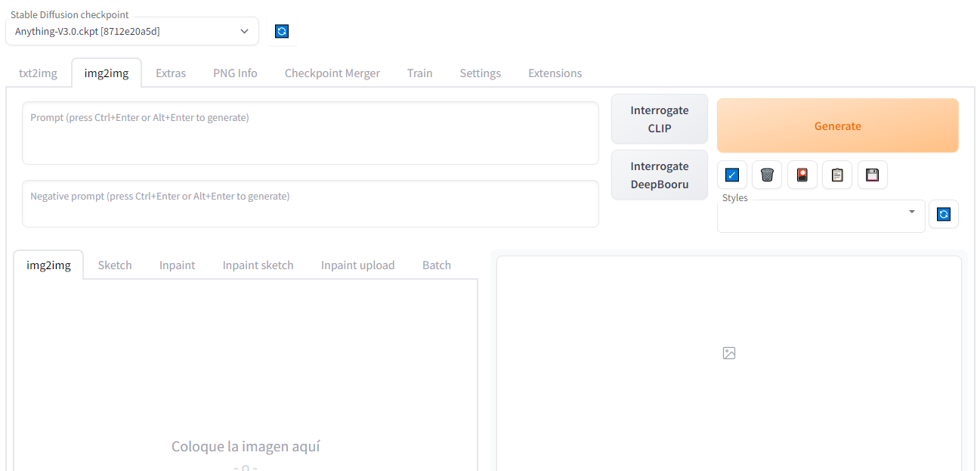The height and width of the screenshot is (471, 980).
Task: Switch to the Batch sub-tab
Action: pyautogui.click(x=437, y=265)
